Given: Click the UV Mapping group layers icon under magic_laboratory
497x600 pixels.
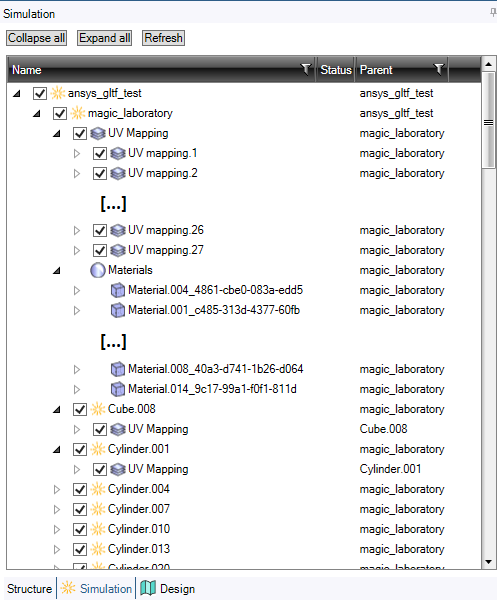Looking at the screenshot, I should (98, 133).
